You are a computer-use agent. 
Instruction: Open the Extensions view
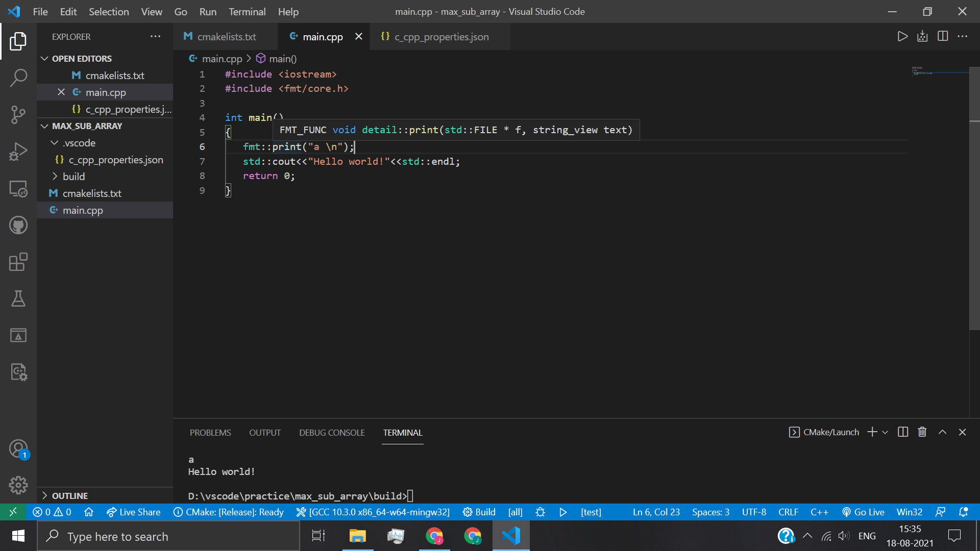click(x=18, y=262)
